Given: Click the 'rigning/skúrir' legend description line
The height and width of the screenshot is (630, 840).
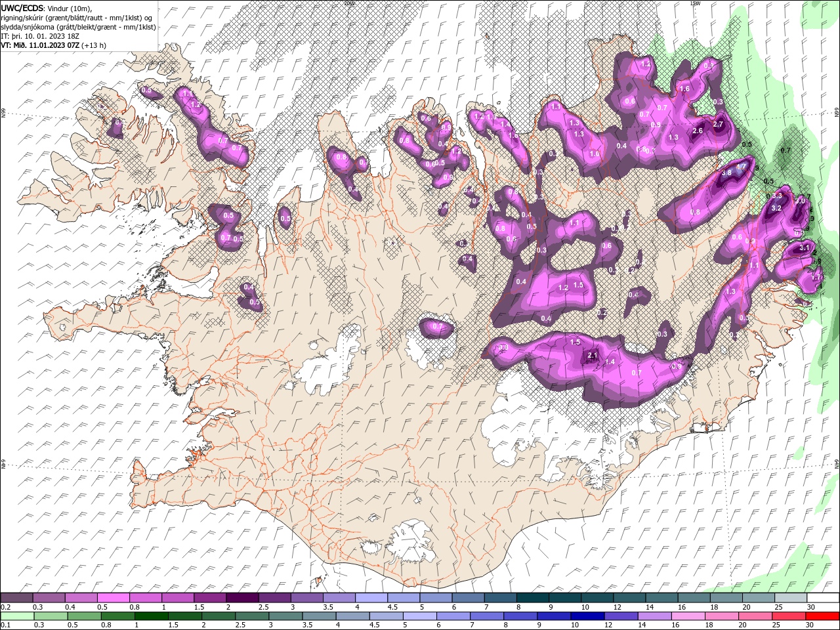Looking at the screenshot, I should pos(77,18).
